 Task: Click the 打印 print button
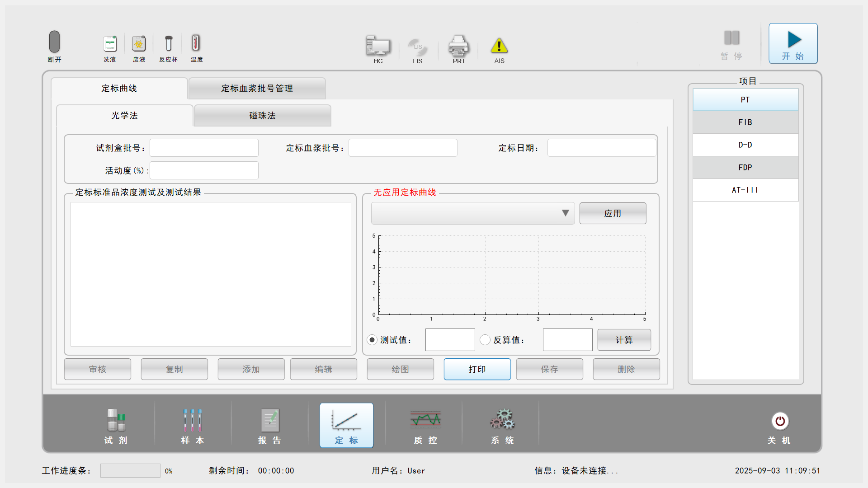[477, 369]
